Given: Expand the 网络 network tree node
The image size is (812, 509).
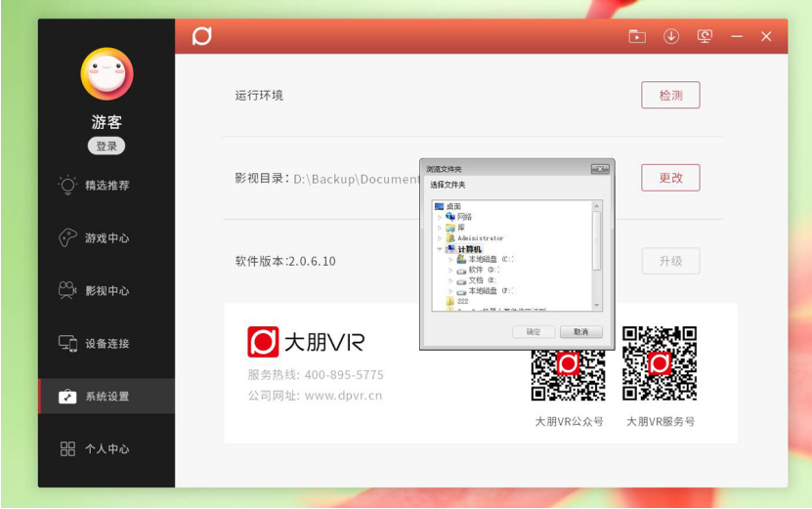Looking at the screenshot, I should [x=441, y=217].
